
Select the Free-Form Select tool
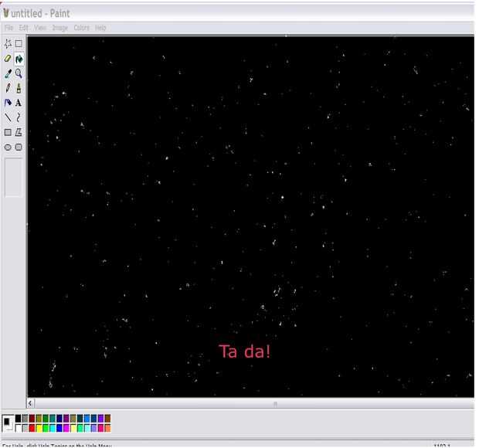(8, 44)
